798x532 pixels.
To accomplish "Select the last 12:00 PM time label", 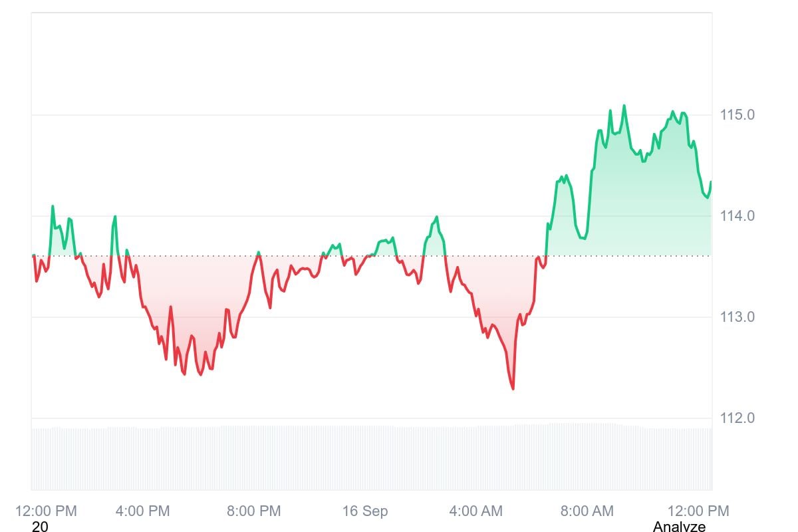I will 698,511.
